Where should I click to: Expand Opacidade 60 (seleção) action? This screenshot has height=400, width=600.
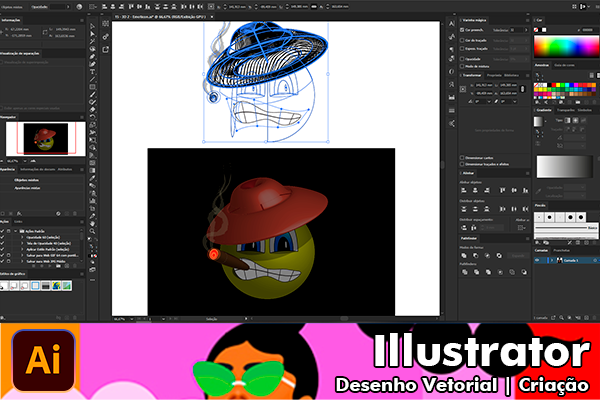[x=22, y=237]
